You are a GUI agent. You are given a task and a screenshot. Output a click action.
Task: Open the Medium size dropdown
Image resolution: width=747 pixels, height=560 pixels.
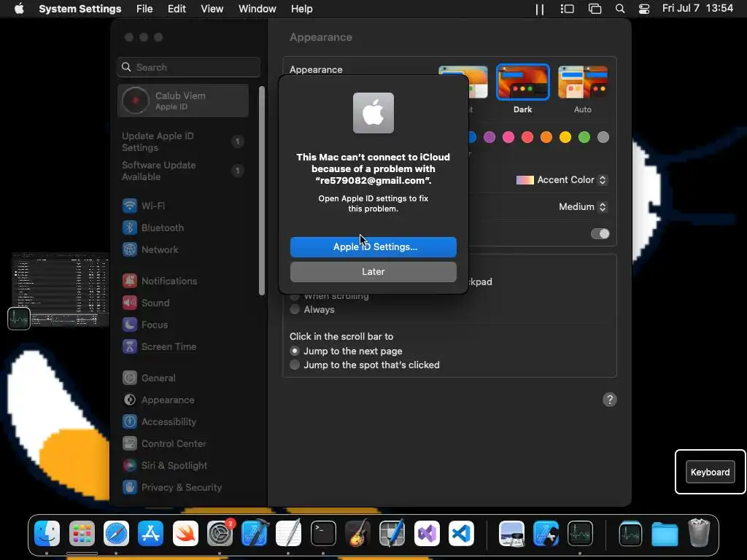point(583,206)
